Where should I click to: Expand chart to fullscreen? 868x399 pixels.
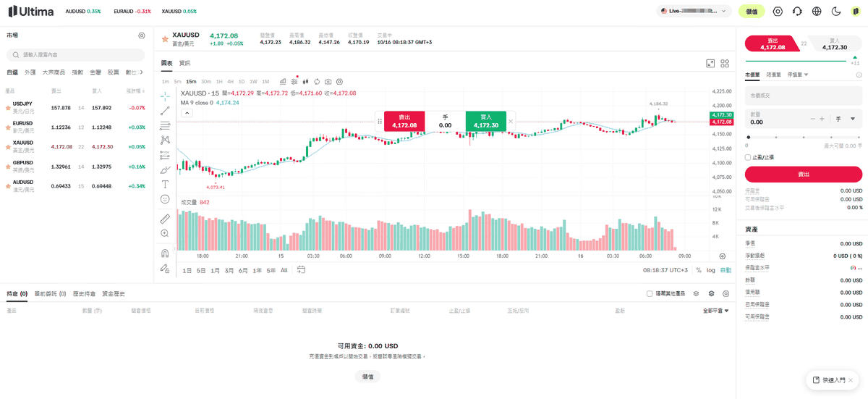[x=710, y=64]
